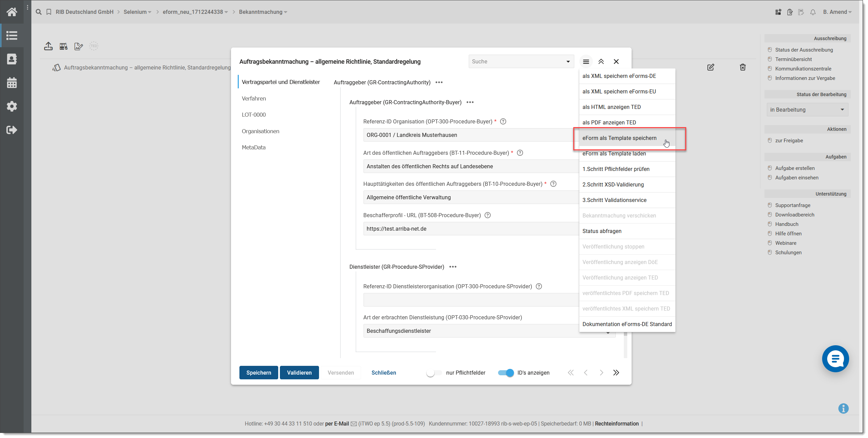Collapse all sections with double chevron up
The height and width of the screenshot is (438, 868).
click(601, 62)
